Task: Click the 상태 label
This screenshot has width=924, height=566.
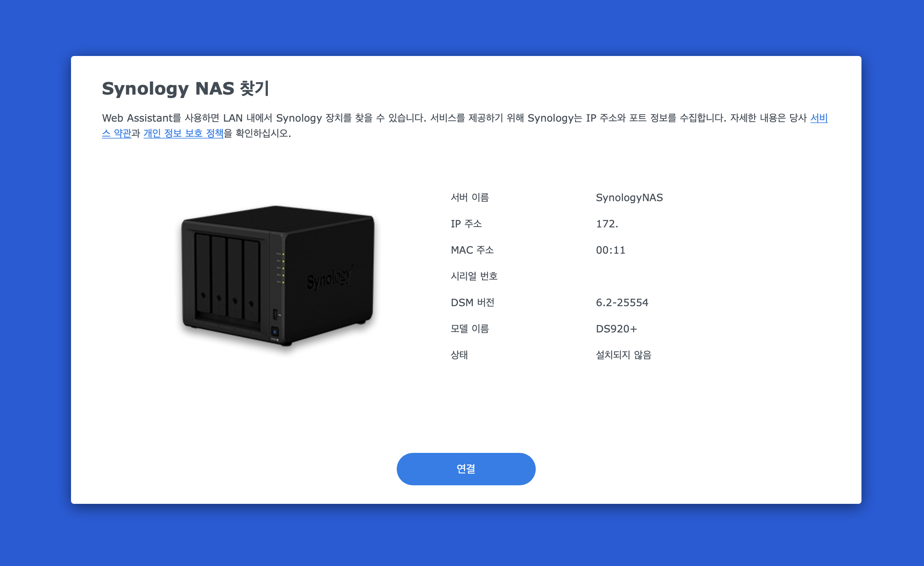Action: [459, 355]
